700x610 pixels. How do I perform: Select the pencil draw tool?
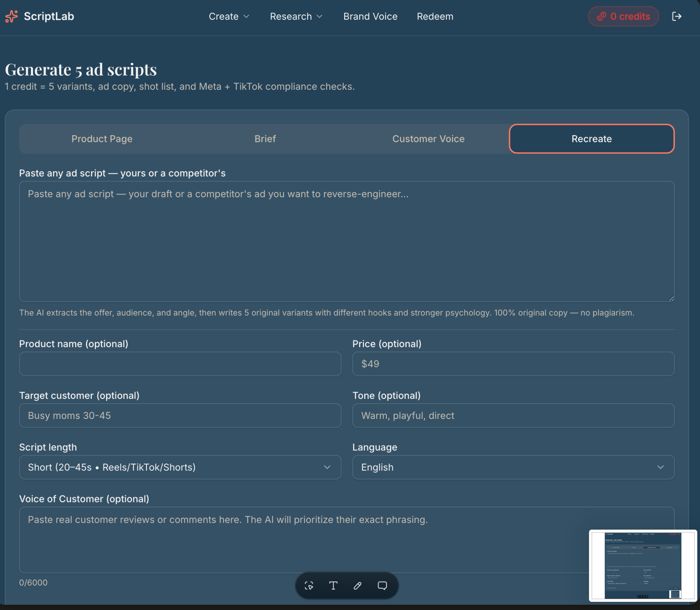[358, 586]
